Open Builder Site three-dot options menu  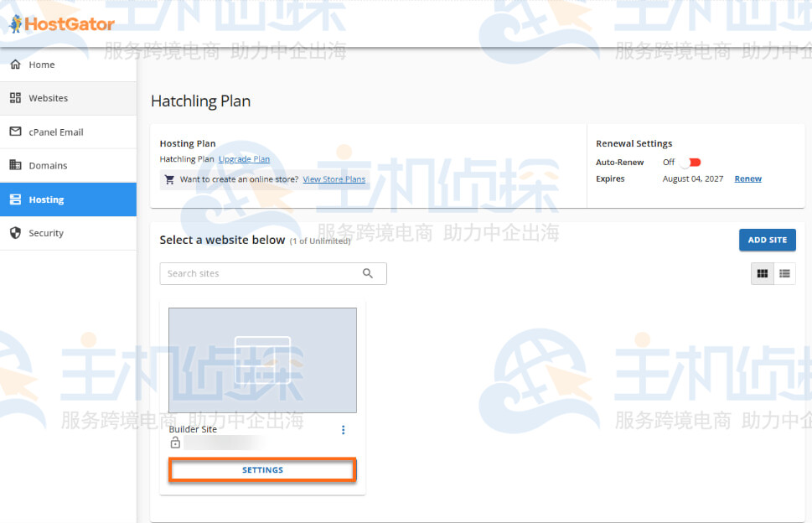coord(343,430)
